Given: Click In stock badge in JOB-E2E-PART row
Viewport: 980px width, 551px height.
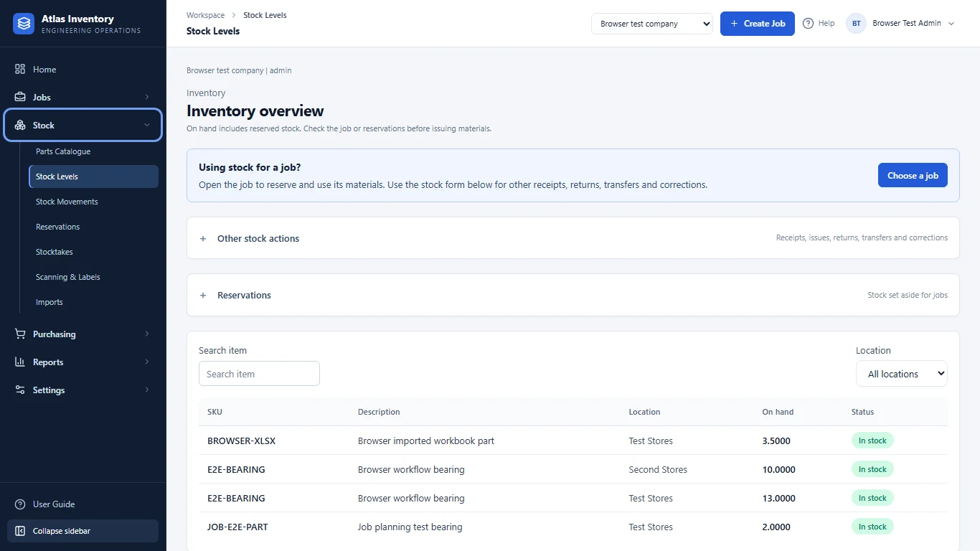Looking at the screenshot, I should (x=872, y=527).
